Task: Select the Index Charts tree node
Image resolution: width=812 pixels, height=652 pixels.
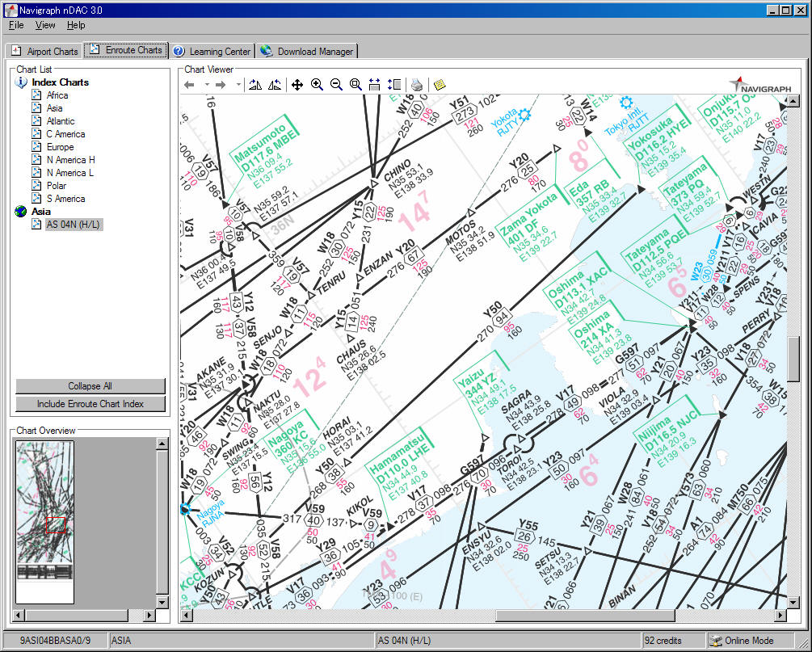Action: pos(60,82)
